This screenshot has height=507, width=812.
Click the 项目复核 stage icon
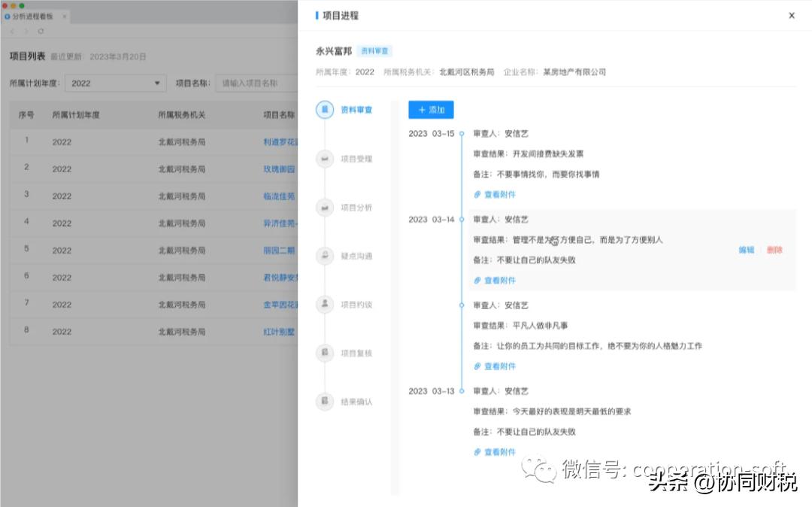323,353
